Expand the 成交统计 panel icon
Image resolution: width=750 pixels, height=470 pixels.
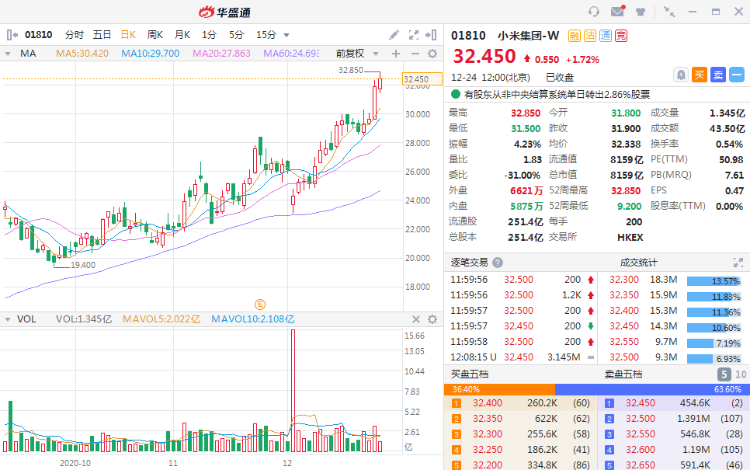[x=738, y=262]
